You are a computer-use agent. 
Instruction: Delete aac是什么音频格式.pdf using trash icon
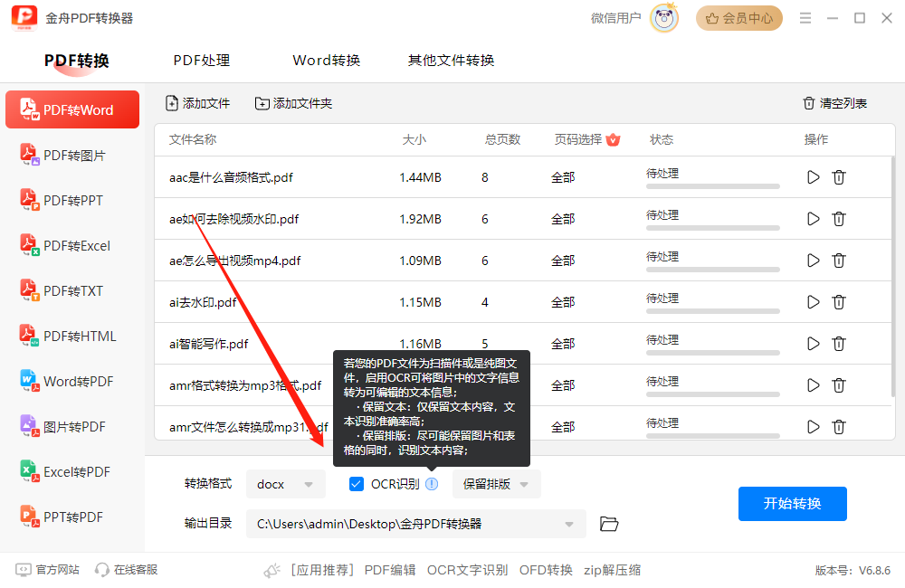pos(839,177)
